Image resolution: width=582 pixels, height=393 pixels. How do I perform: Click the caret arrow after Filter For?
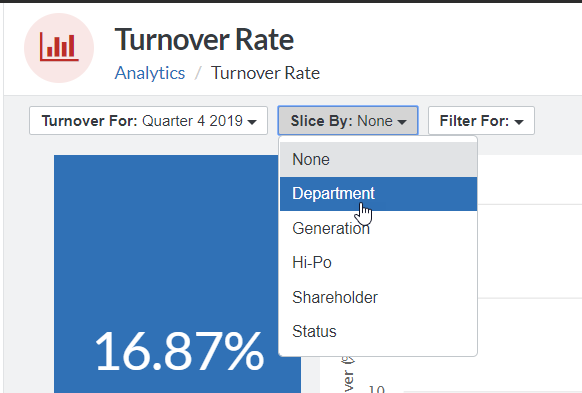coord(519,122)
